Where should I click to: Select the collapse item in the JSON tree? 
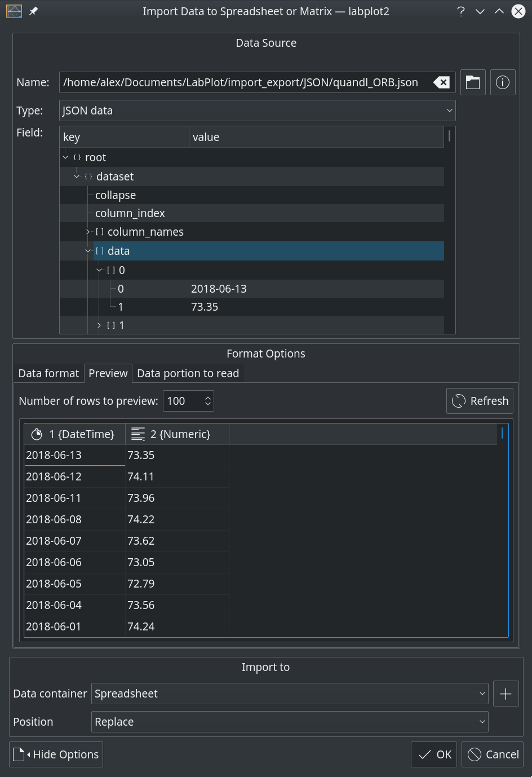(115, 195)
